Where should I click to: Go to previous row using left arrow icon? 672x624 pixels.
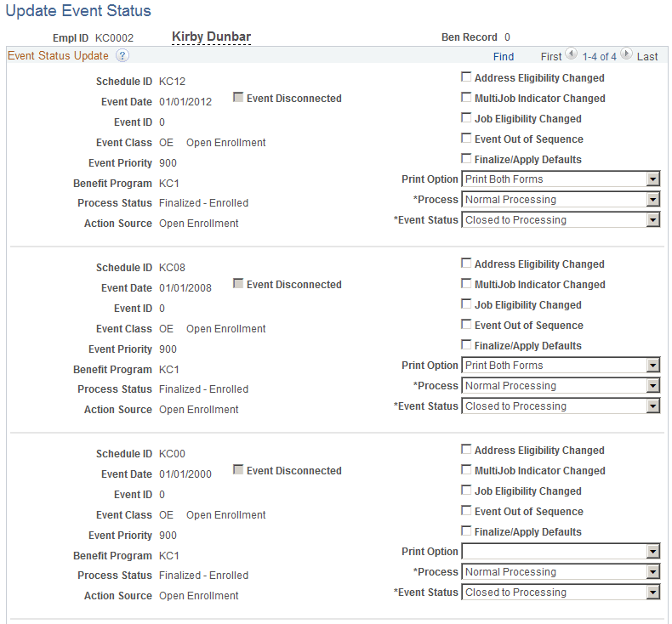(571, 54)
